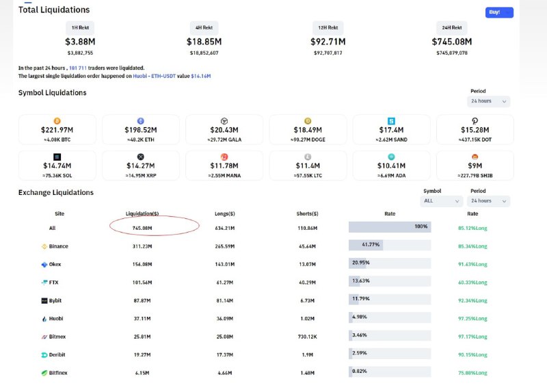Click the XRP icon above $14.27M
547x392 pixels.
pyautogui.click(x=141, y=157)
